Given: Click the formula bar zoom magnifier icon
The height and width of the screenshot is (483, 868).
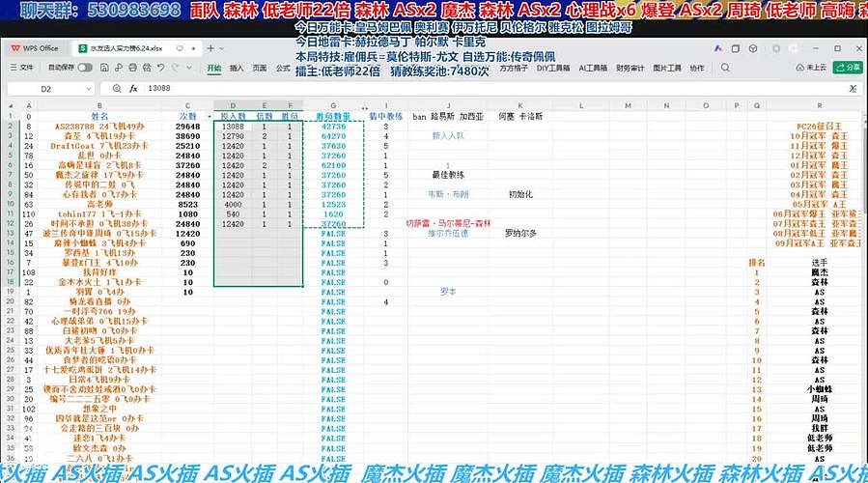Looking at the screenshot, I should point(116,89).
